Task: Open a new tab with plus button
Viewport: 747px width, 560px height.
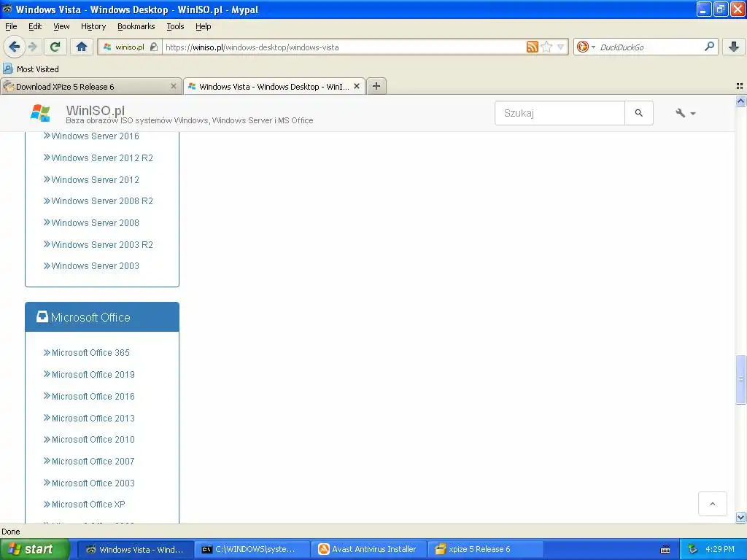Action: click(376, 86)
